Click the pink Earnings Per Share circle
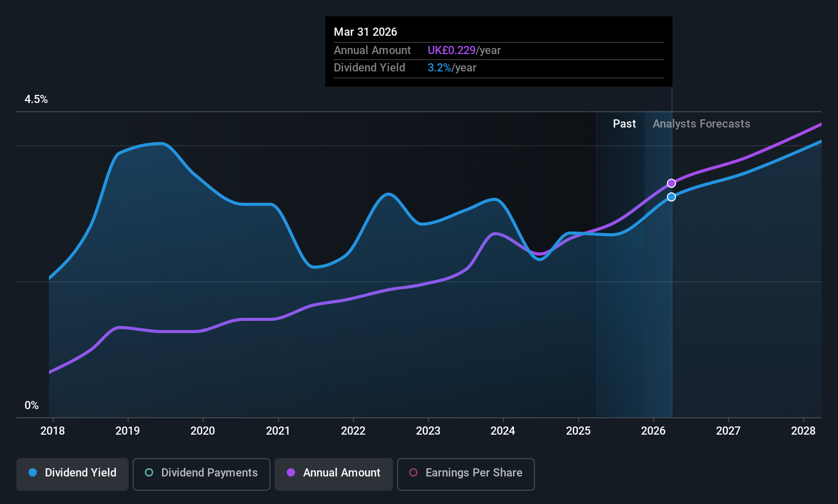This screenshot has width=838, height=504. click(413, 472)
